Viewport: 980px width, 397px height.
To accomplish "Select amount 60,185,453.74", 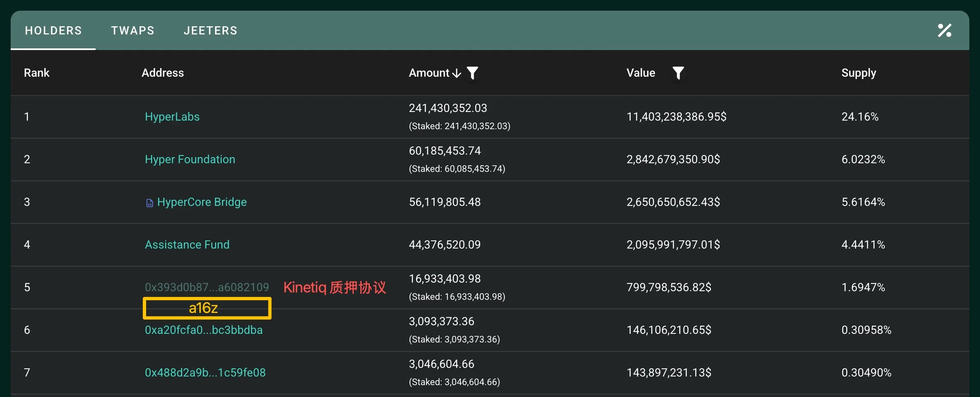I will [445, 151].
